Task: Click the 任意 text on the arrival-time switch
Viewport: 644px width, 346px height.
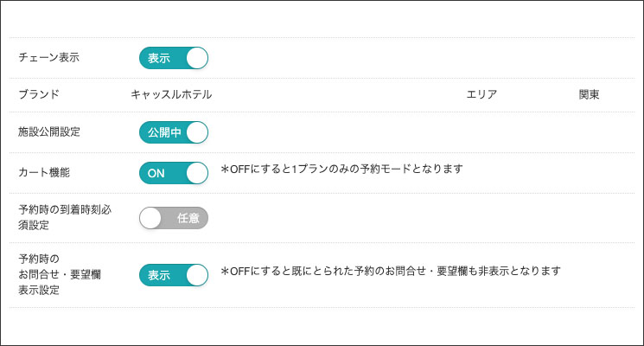Action: (x=188, y=218)
